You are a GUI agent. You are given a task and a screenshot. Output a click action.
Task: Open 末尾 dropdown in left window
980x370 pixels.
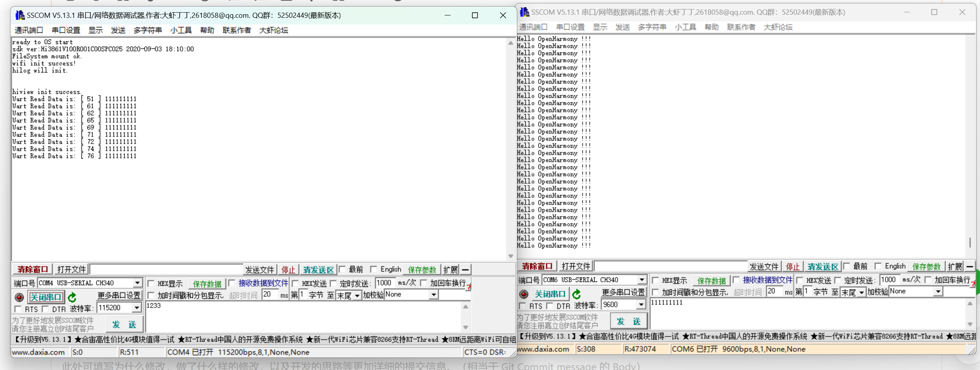tap(357, 296)
